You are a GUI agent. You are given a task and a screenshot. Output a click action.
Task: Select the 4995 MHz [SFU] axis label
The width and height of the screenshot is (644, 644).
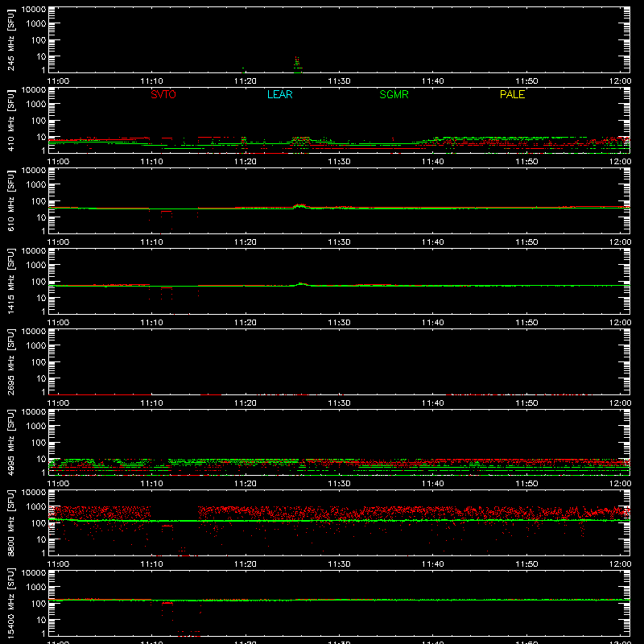tap(10, 442)
